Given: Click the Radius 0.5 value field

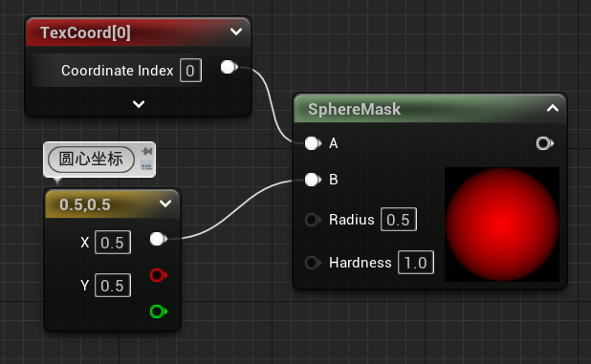Looking at the screenshot, I should coord(399,220).
